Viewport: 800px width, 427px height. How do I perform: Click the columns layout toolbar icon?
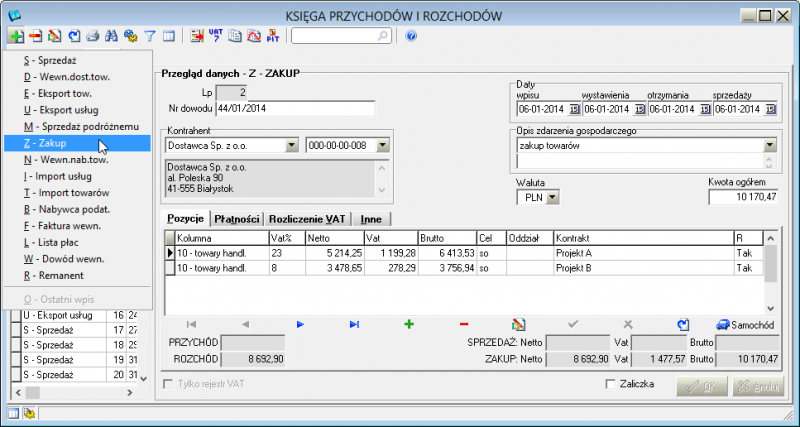[169, 36]
